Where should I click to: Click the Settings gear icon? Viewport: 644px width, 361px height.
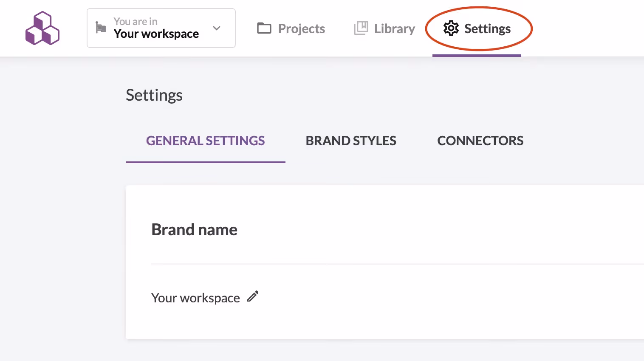[x=451, y=28]
